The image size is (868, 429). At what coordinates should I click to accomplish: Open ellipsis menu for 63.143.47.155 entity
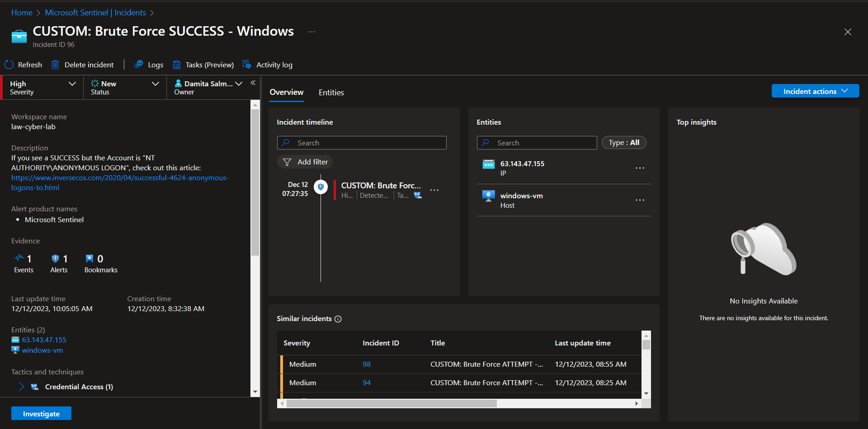point(640,168)
